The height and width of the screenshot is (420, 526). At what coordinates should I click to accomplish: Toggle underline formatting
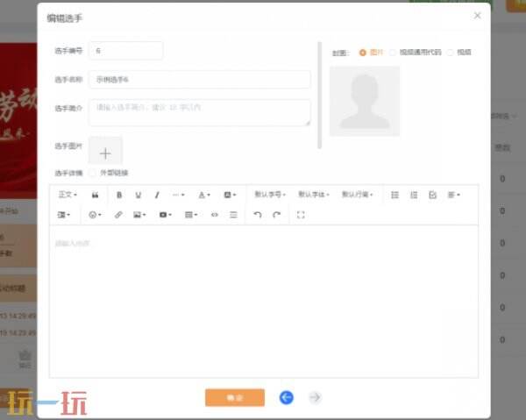click(x=139, y=195)
